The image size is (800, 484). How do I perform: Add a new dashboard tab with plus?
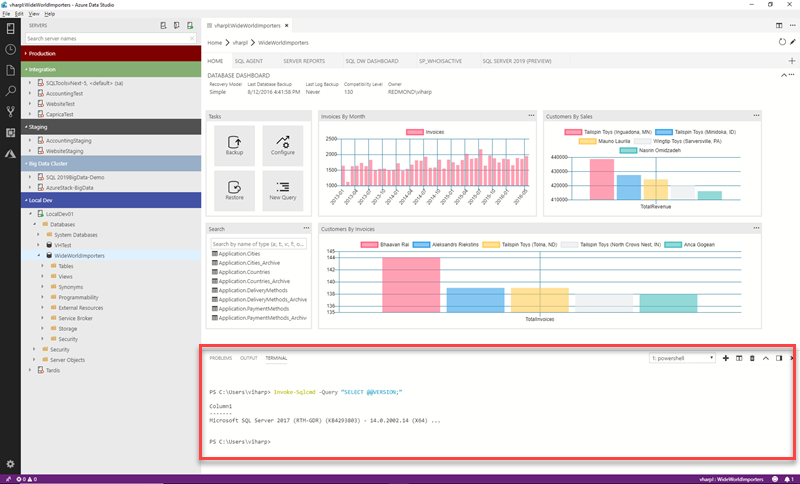point(792,61)
